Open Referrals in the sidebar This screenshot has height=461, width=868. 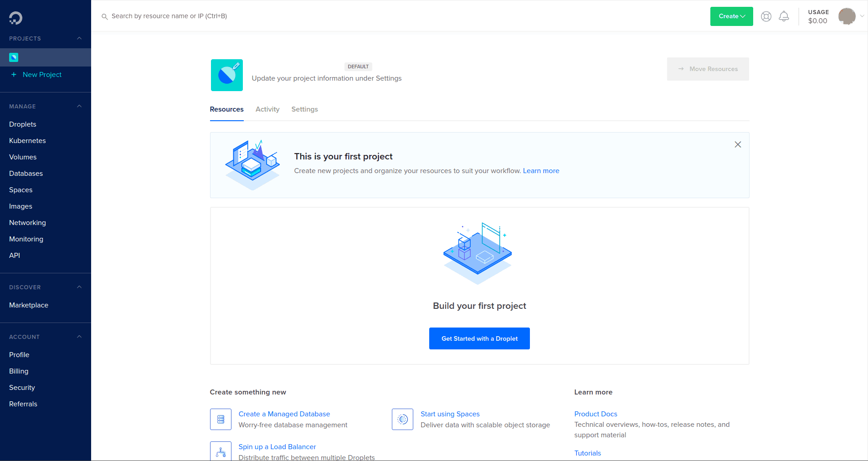[23, 404]
